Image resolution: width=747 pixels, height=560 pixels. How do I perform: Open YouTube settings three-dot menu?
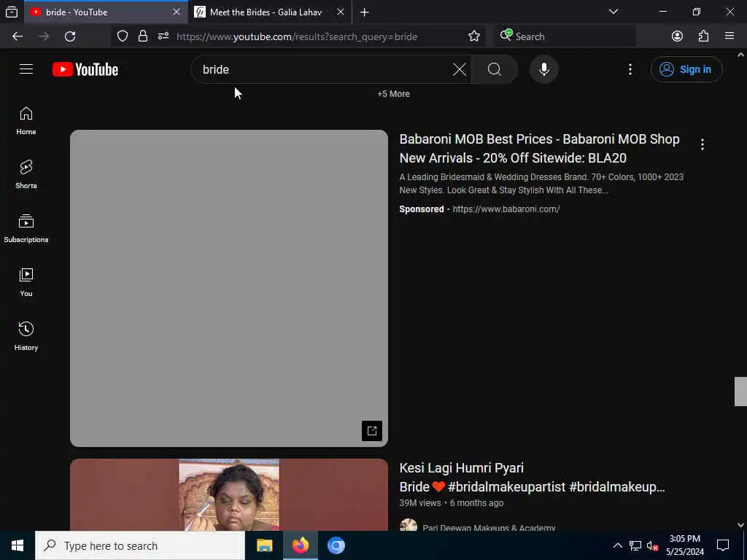tap(630, 69)
